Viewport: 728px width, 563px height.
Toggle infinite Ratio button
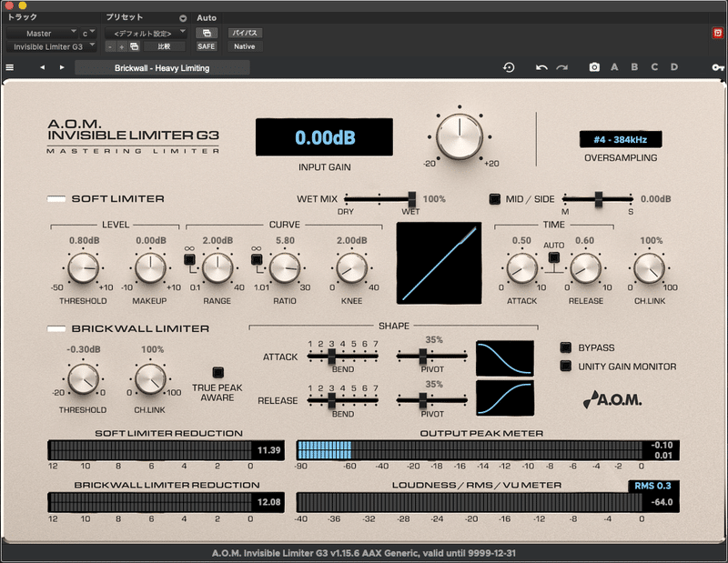257,259
